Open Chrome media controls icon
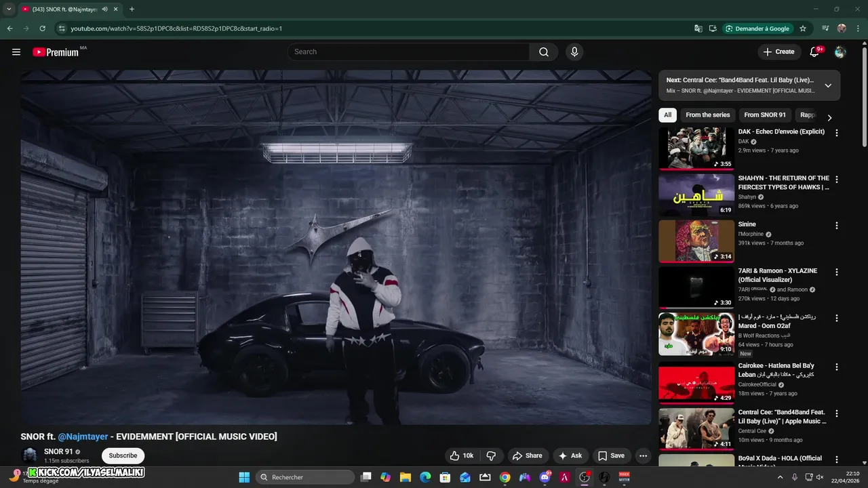The image size is (868, 488). coord(825,28)
